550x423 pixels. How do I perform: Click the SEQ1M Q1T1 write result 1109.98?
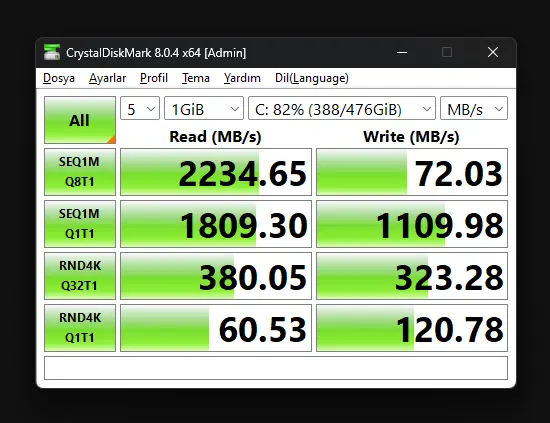pyautogui.click(x=412, y=224)
